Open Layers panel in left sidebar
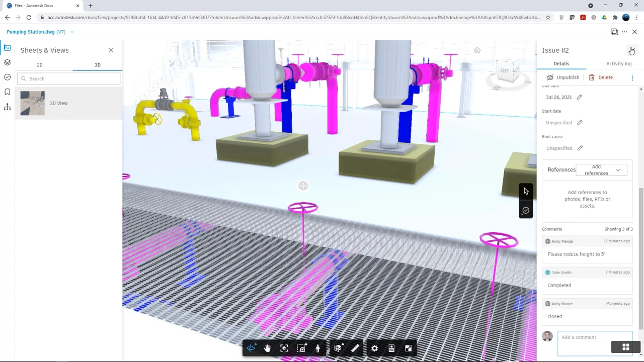This screenshot has width=644, height=362. [x=7, y=62]
